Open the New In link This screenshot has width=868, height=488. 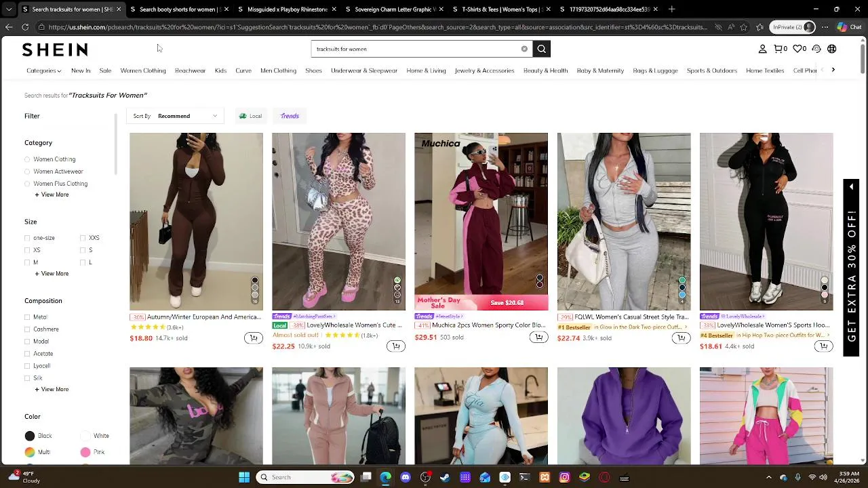click(81, 70)
